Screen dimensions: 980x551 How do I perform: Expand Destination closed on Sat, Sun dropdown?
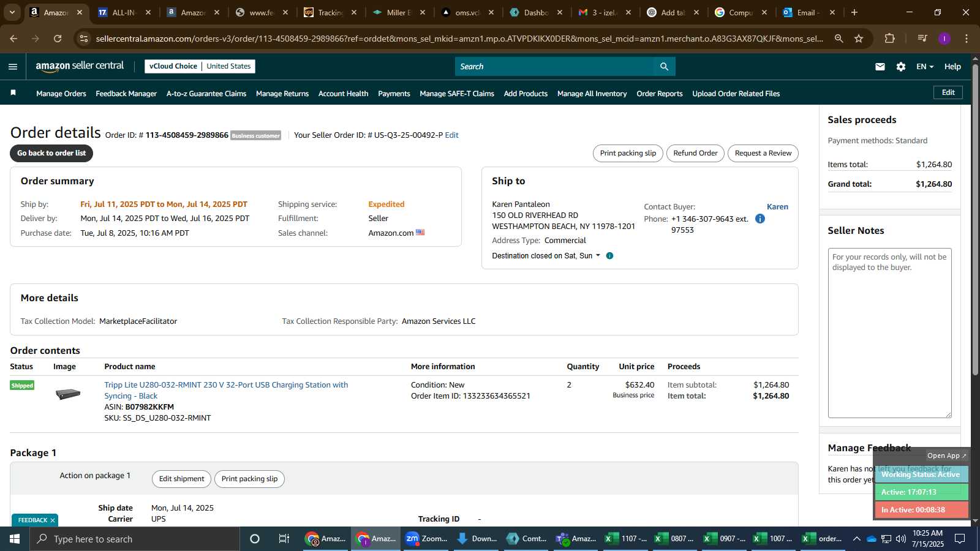[x=546, y=256]
